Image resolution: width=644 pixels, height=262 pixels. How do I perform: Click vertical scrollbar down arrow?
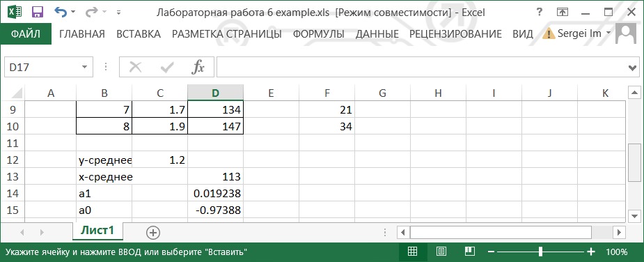tap(635, 215)
